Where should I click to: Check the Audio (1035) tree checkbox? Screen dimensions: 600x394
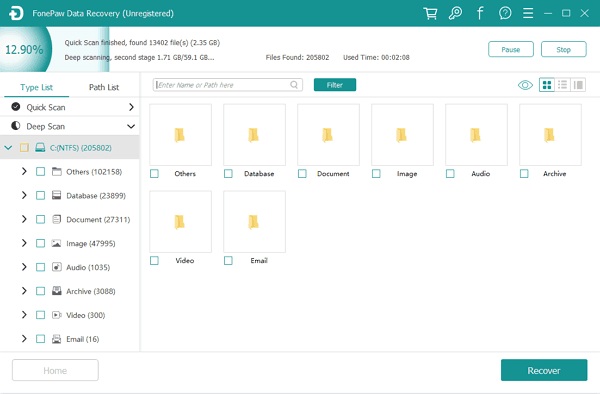click(40, 267)
